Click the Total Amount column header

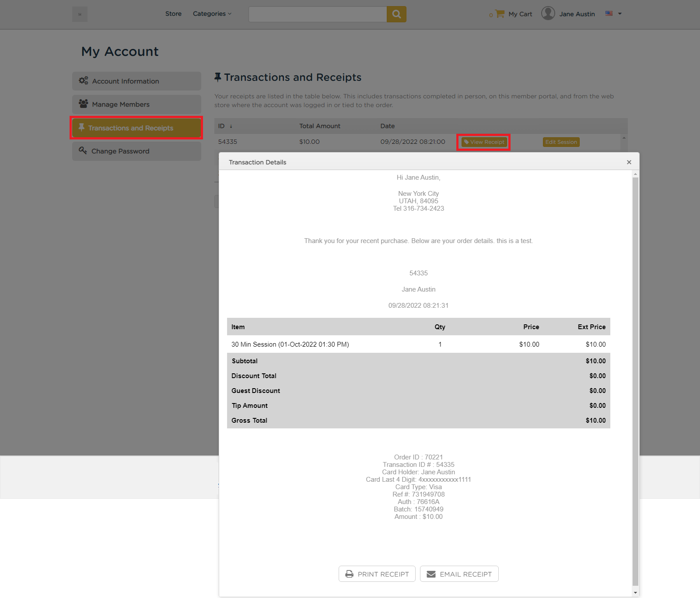tap(320, 126)
